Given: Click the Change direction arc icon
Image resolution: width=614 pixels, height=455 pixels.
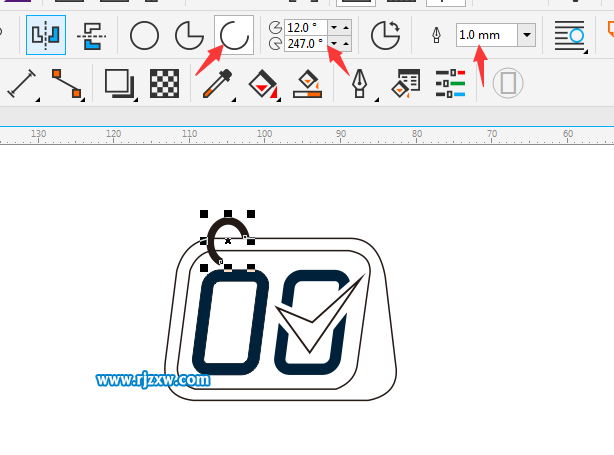Looking at the screenshot, I should pos(385,35).
